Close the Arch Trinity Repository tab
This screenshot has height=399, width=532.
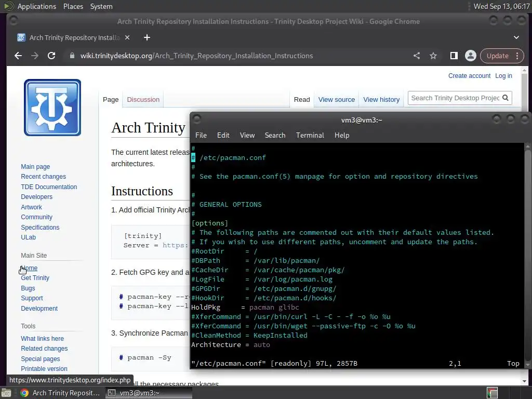[x=127, y=37]
